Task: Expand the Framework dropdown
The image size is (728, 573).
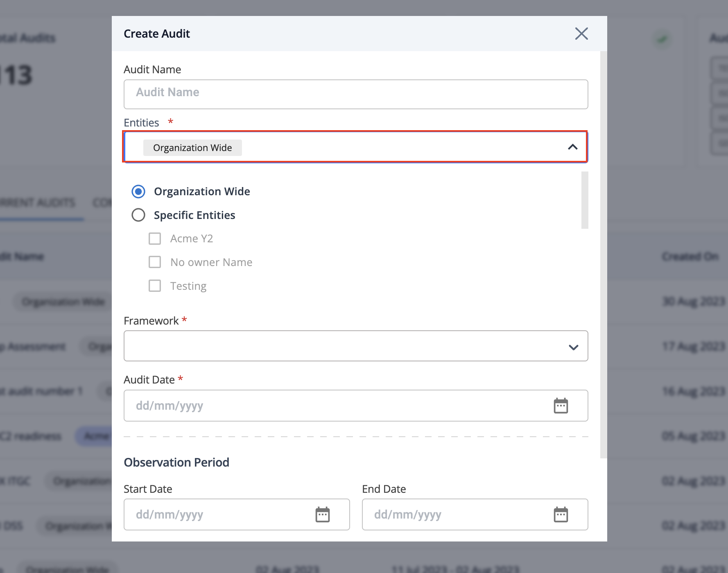Action: point(356,346)
